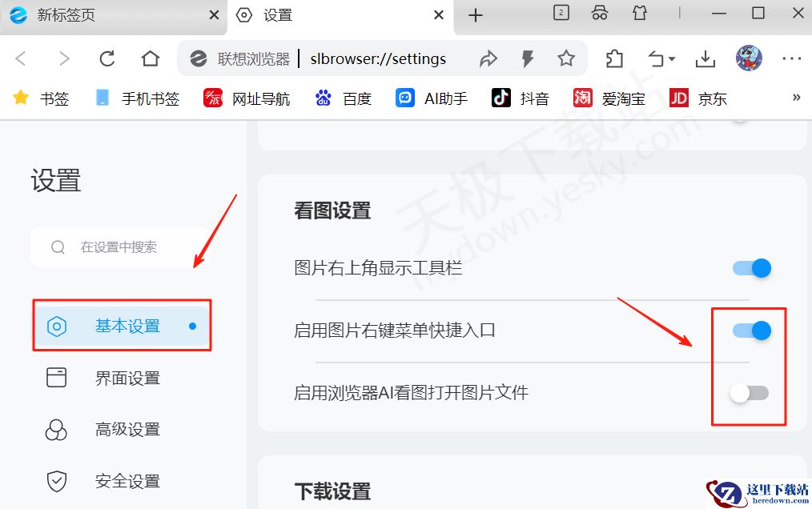Open the 手机书签 bookmark
The width and height of the screenshot is (812, 509).
coord(138,98)
